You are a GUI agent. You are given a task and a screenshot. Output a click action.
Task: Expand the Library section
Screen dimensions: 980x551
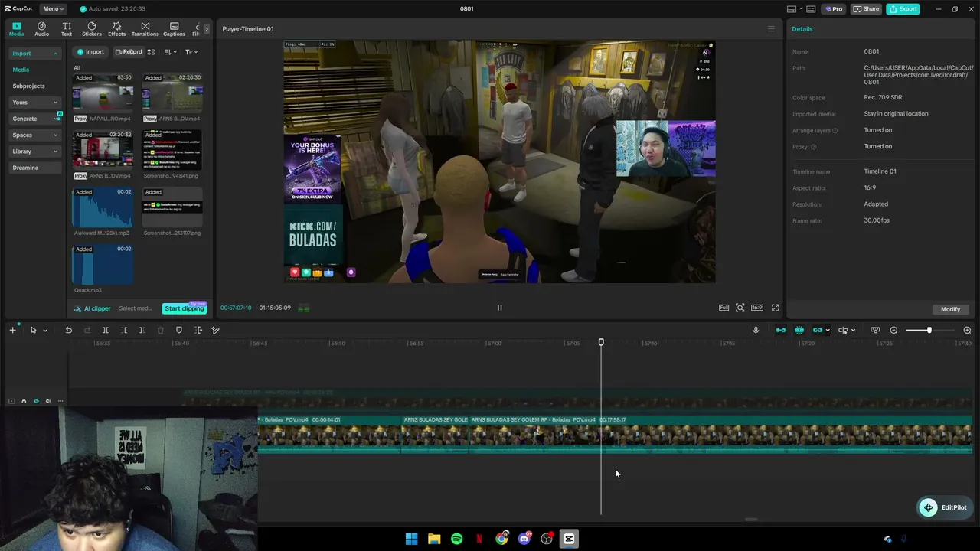(34, 152)
